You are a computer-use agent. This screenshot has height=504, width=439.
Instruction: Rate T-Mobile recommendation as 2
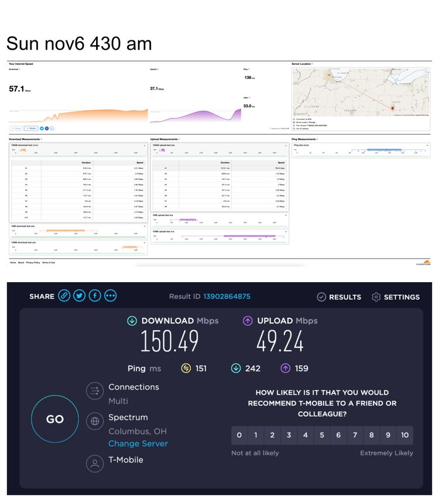click(x=272, y=435)
